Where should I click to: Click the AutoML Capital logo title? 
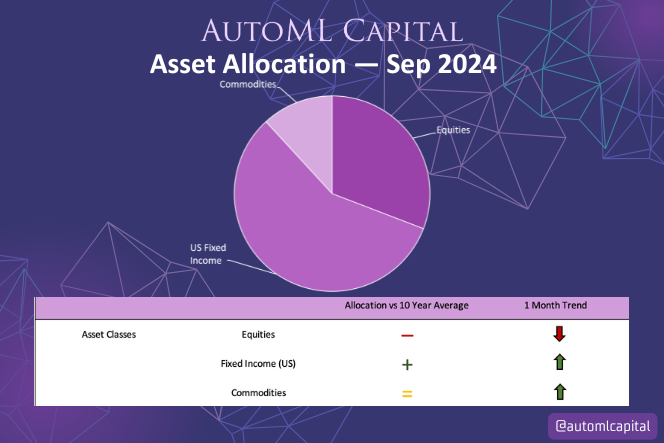[331, 31]
